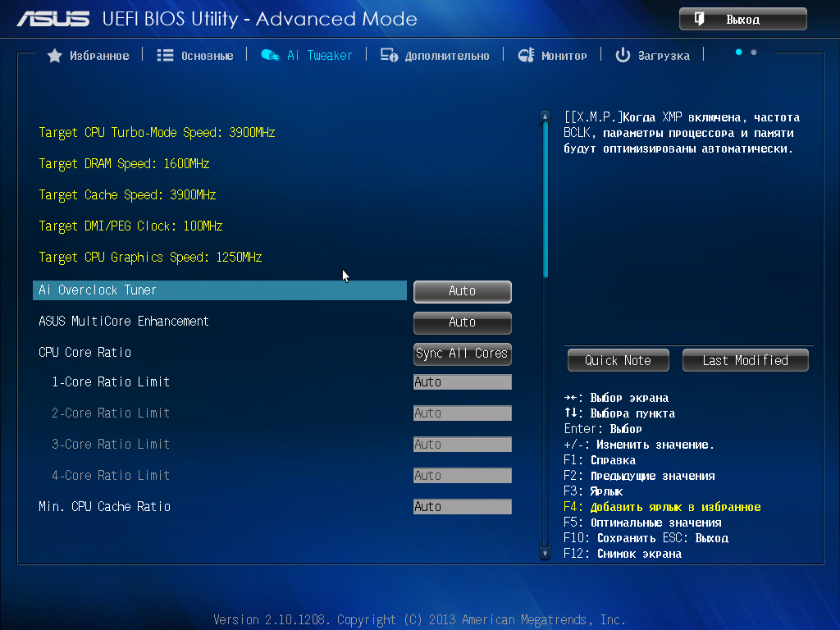
Task: Click the Min. CPU Cache Ratio field
Action: click(x=463, y=507)
